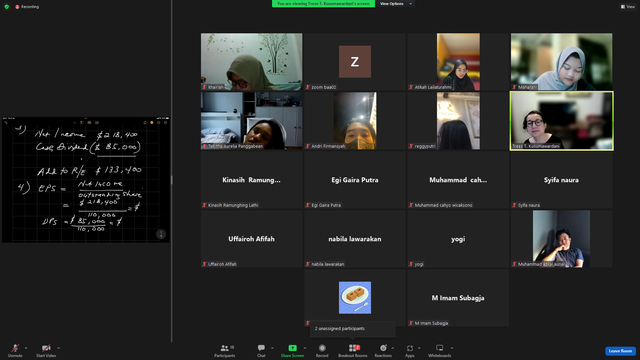Click the View layout button
This screenshot has height=360, width=640.
tap(628, 7)
